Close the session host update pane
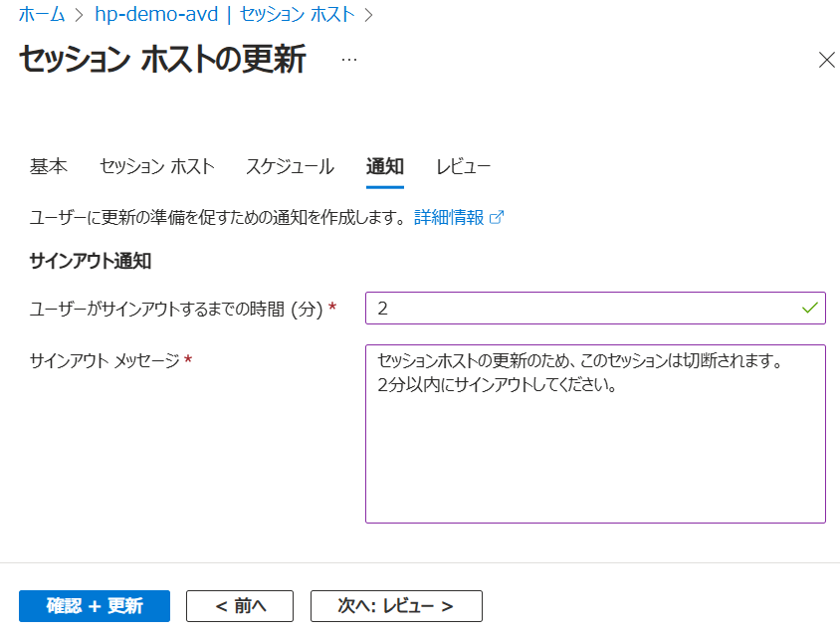This screenshot has height=637, width=840. 826,60
